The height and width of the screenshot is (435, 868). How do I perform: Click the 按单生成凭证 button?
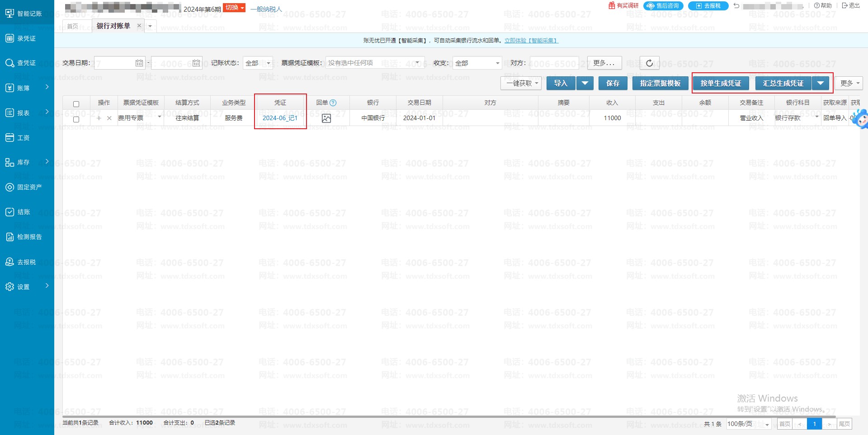pos(721,83)
